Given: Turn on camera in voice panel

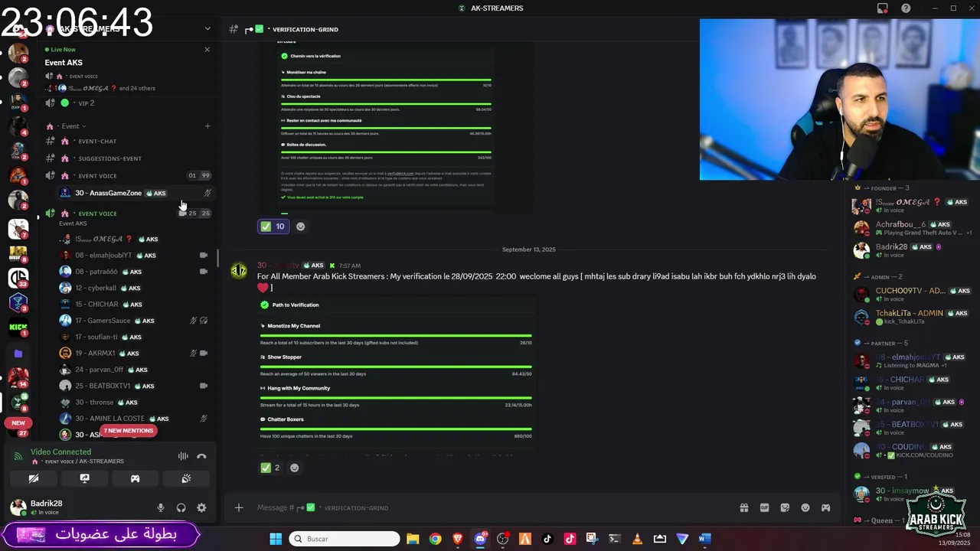Looking at the screenshot, I should [x=34, y=478].
